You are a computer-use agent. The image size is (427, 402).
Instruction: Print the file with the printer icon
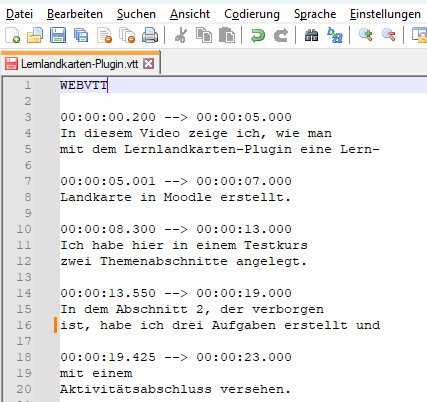pyautogui.click(x=150, y=35)
